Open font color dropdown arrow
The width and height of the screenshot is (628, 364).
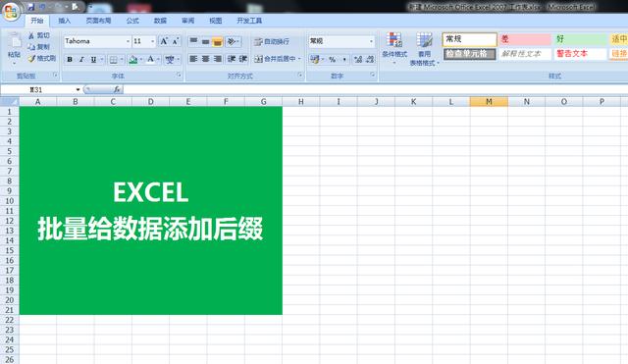[x=159, y=60]
